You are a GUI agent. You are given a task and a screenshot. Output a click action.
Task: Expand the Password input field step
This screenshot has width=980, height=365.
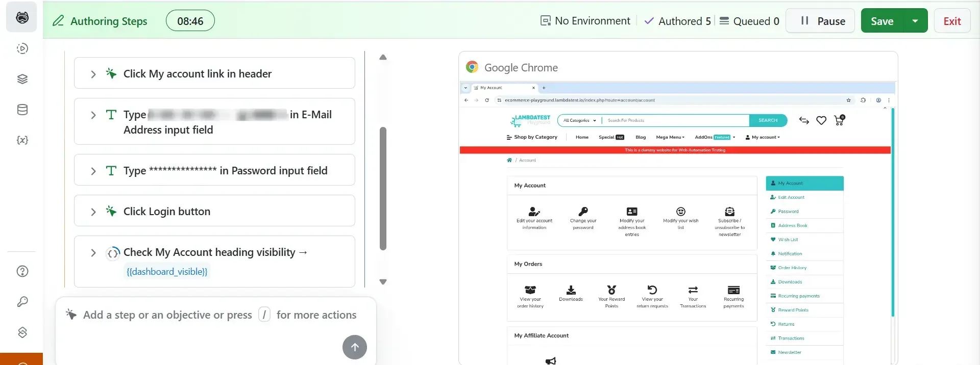click(93, 171)
